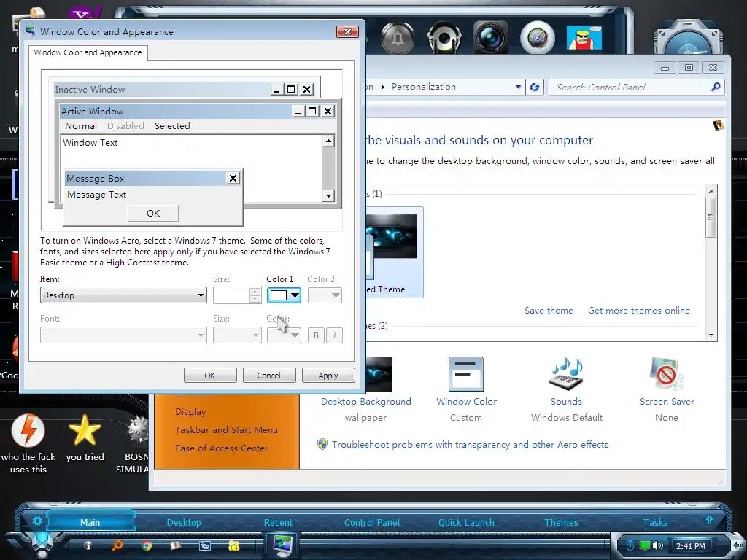Open the Font name dropdown
747x560 pixels.
point(123,335)
